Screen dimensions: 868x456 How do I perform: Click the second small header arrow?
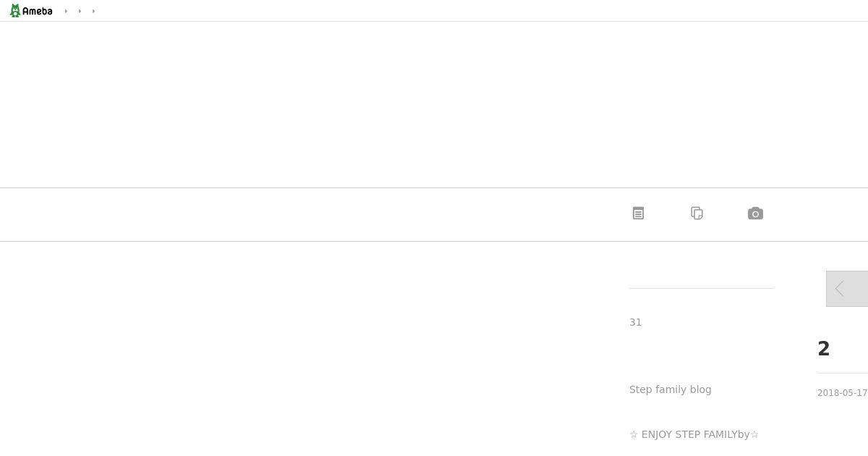(x=80, y=12)
